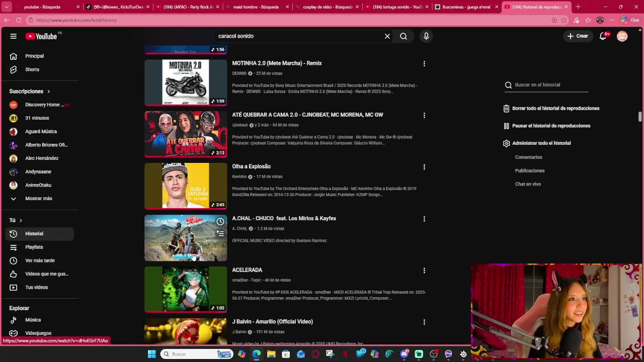
Task: Pause the watch history
Action: pyautogui.click(x=547, y=126)
